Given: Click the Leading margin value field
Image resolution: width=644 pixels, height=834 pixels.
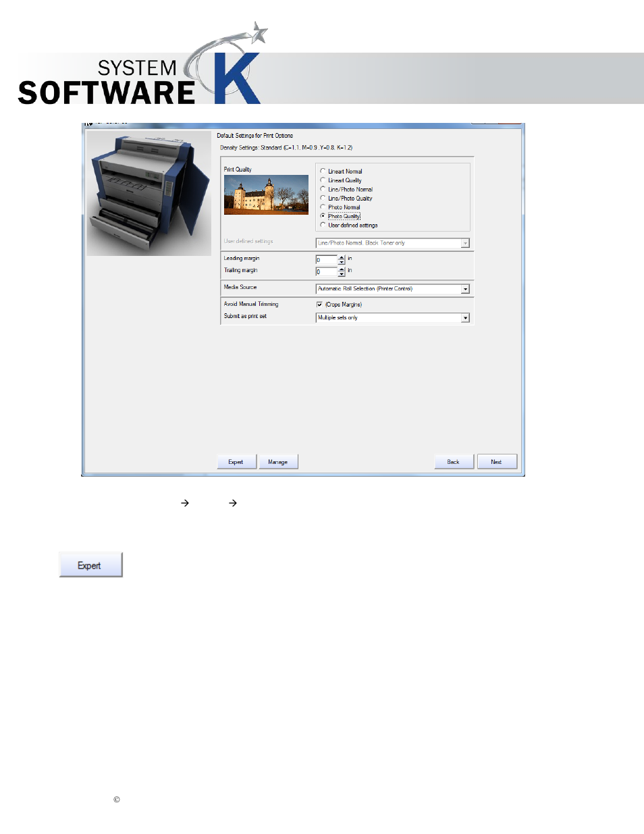Looking at the screenshot, I should (326, 260).
